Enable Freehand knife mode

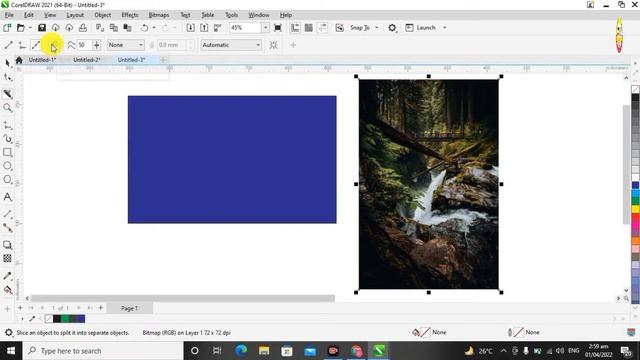22,45
